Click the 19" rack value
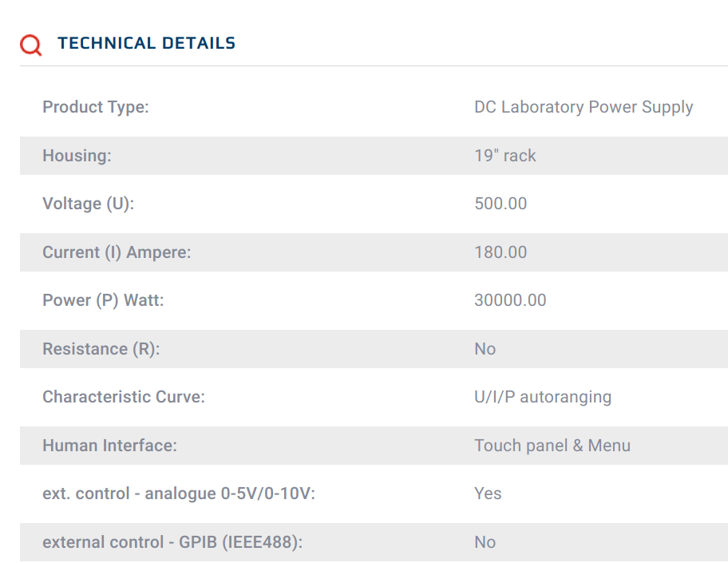The image size is (728, 563). [505, 156]
